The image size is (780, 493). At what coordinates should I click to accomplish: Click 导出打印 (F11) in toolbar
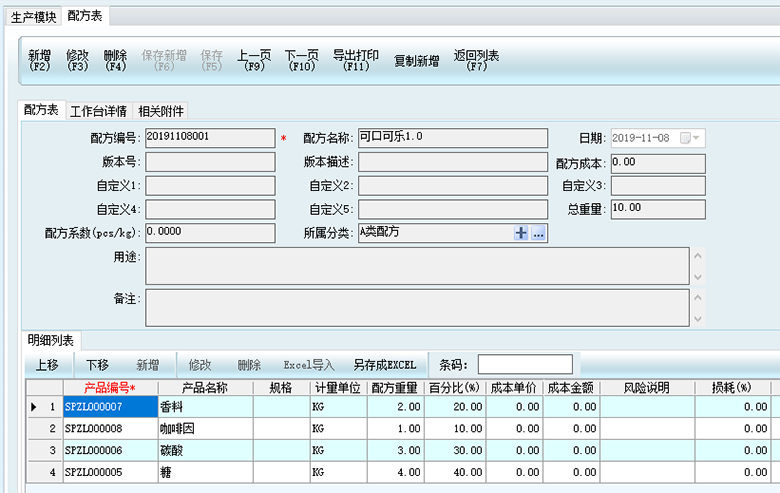[355, 61]
